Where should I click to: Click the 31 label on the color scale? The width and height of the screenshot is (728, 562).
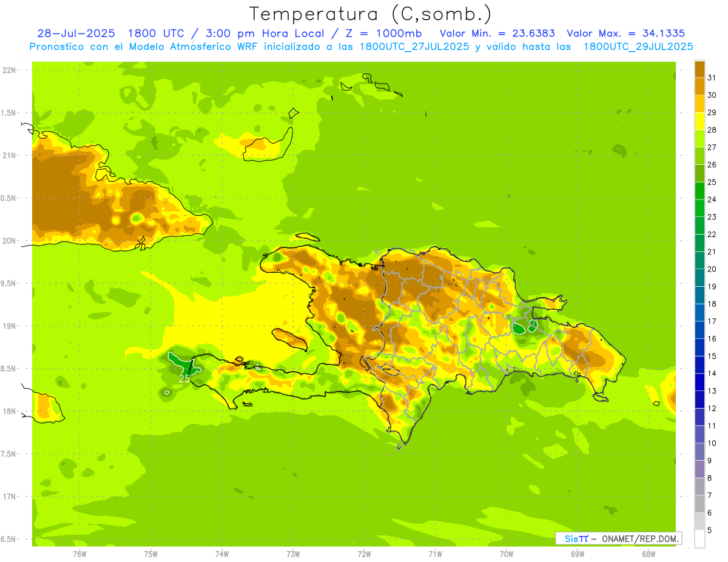pos(712,78)
